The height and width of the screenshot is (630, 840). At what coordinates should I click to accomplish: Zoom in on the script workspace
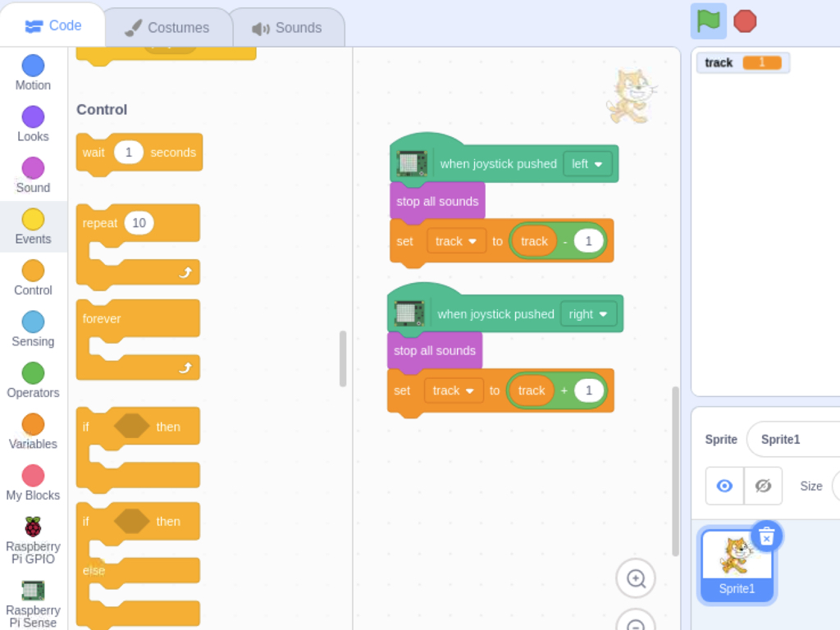[x=636, y=578]
